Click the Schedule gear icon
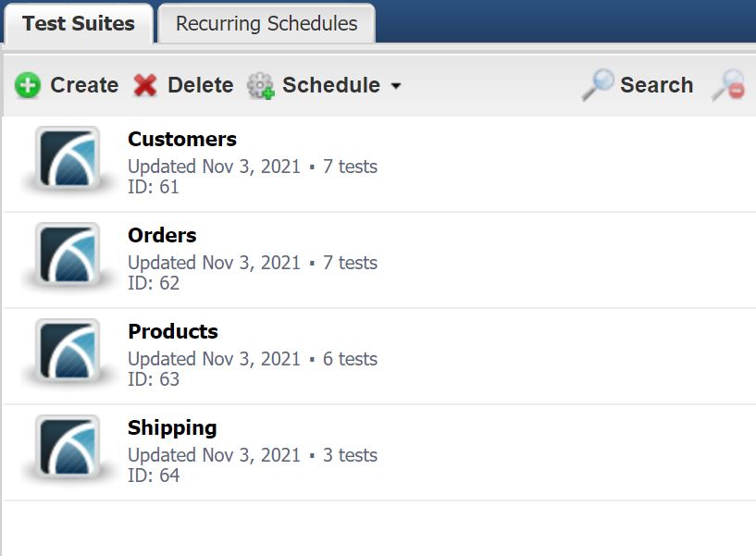Screen dimensions: 756x556 click(260, 84)
